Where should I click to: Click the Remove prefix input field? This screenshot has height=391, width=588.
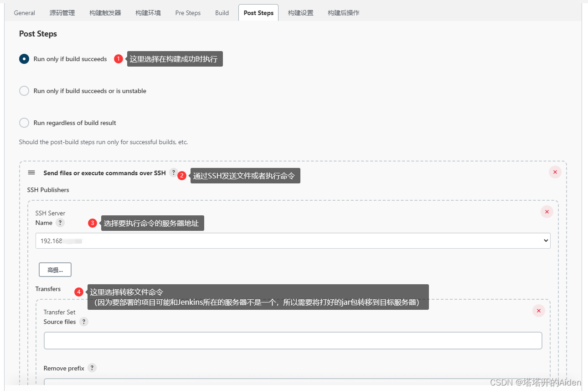click(x=293, y=382)
